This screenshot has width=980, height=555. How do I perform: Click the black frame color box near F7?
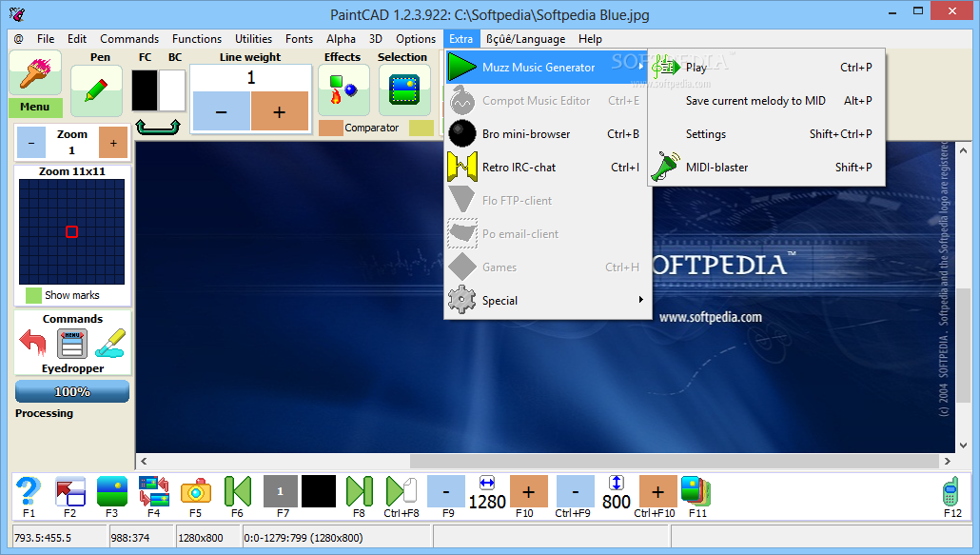(319, 491)
